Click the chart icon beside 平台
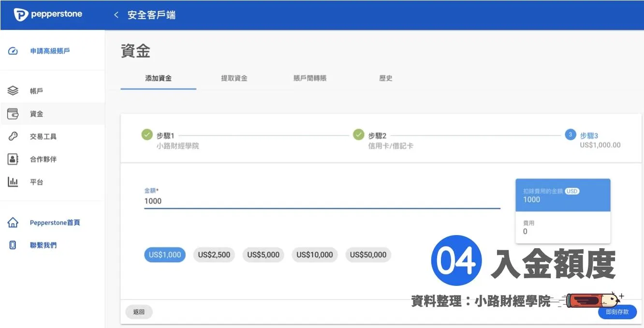The height and width of the screenshot is (328, 644). [13, 182]
